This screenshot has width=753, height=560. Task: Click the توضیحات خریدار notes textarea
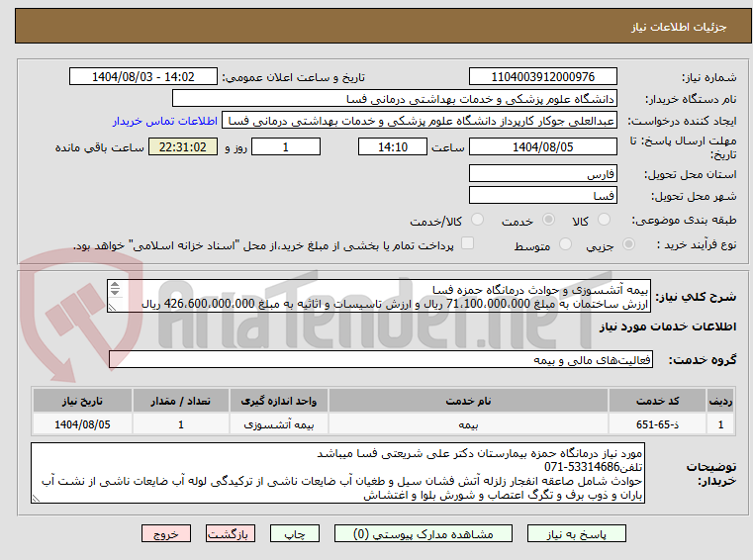point(337,474)
